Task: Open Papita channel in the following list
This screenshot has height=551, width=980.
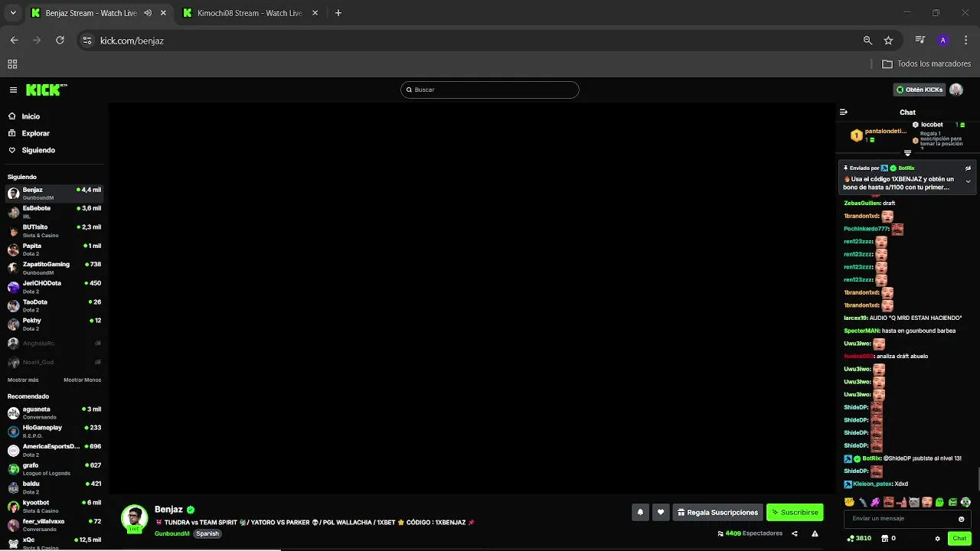Action: point(54,249)
